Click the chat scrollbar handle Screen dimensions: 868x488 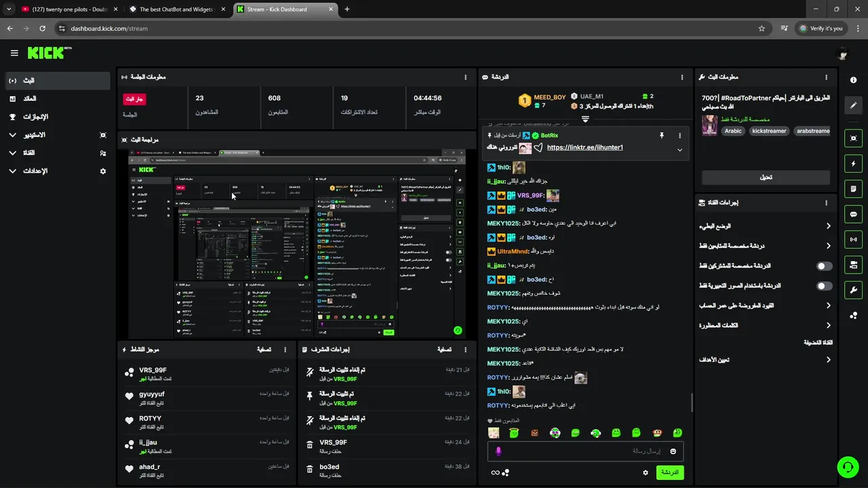coord(692,403)
